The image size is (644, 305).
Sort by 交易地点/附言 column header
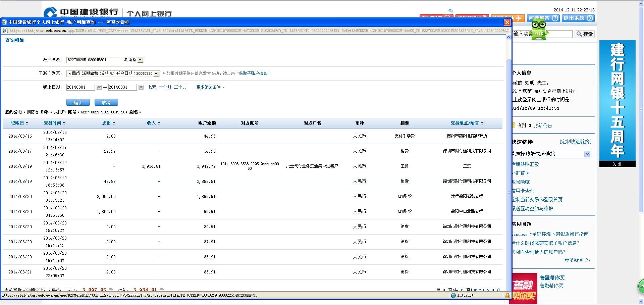467,123
